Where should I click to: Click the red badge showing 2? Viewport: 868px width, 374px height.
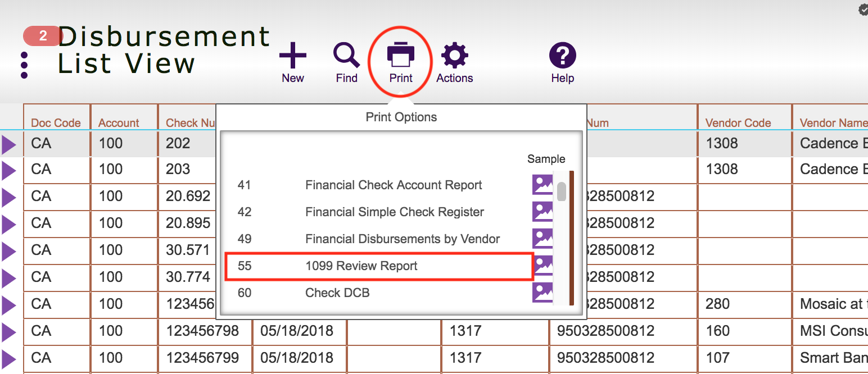(43, 36)
